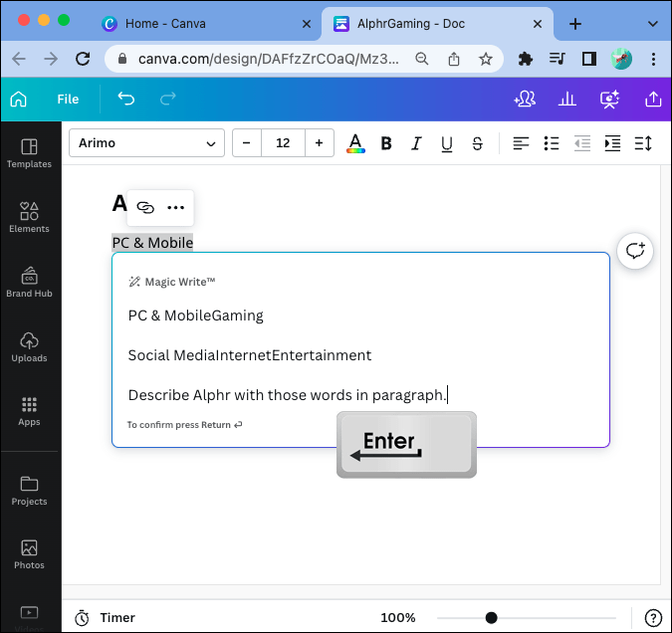The height and width of the screenshot is (633, 672).
Task: Increase font size with plus button
Action: click(x=319, y=142)
